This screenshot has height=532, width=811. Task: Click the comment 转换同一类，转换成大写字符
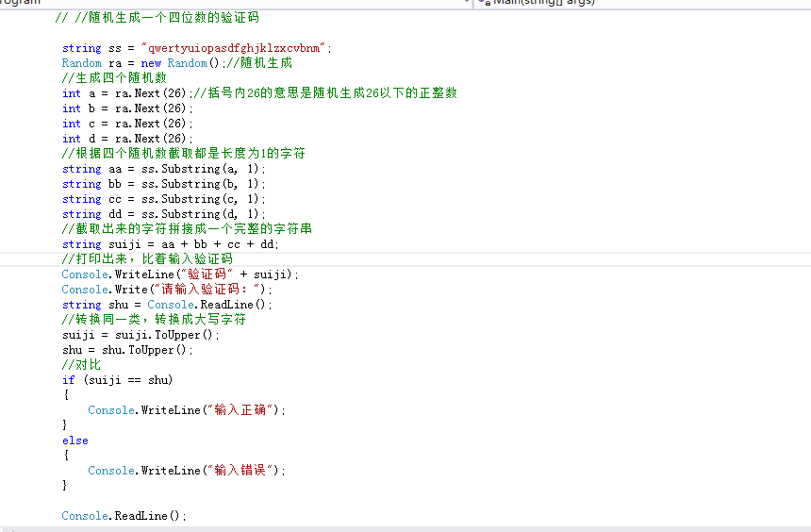[154, 320]
